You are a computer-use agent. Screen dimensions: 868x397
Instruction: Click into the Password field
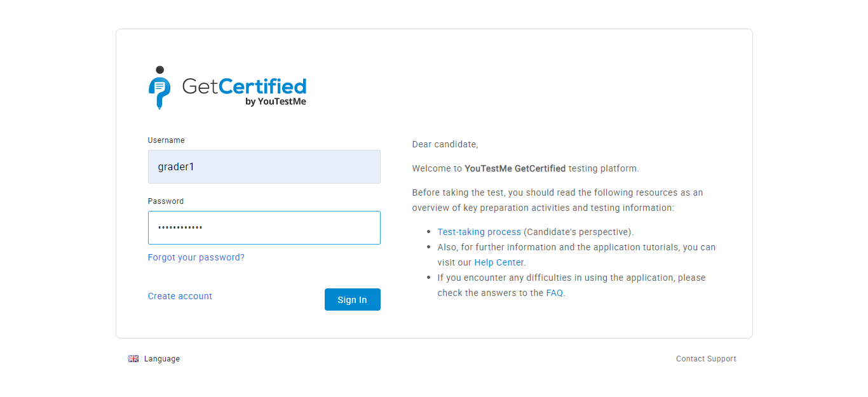pos(264,228)
